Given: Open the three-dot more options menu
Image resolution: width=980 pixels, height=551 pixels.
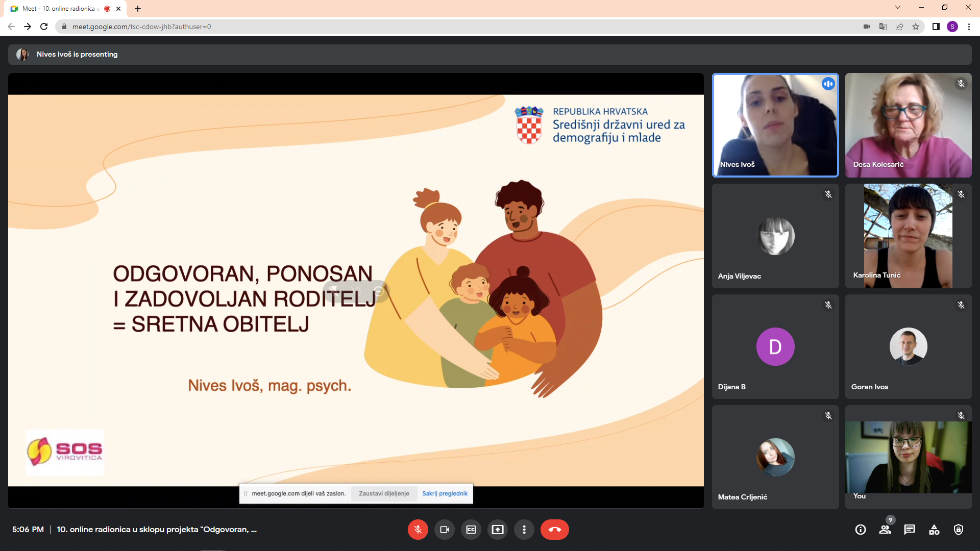Looking at the screenshot, I should pyautogui.click(x=524, y=530).
